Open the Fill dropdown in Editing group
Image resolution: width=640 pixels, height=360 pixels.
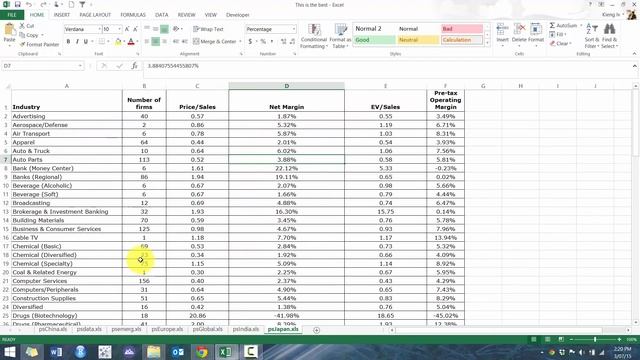558,35
